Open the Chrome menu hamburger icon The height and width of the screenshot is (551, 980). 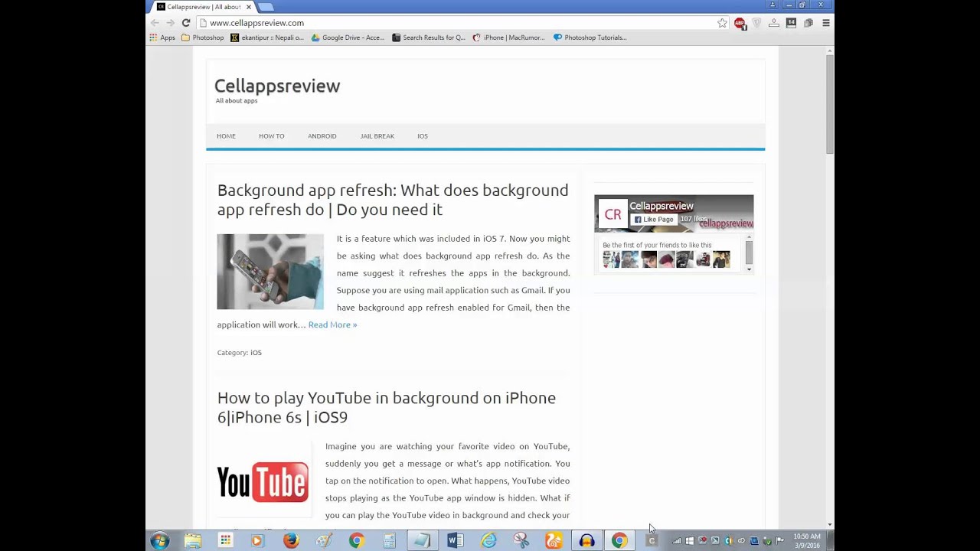click(825, 23)
